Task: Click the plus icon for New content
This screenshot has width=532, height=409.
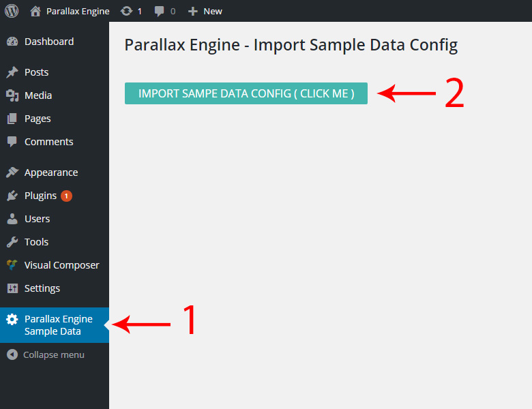Action: coord(193,12)
